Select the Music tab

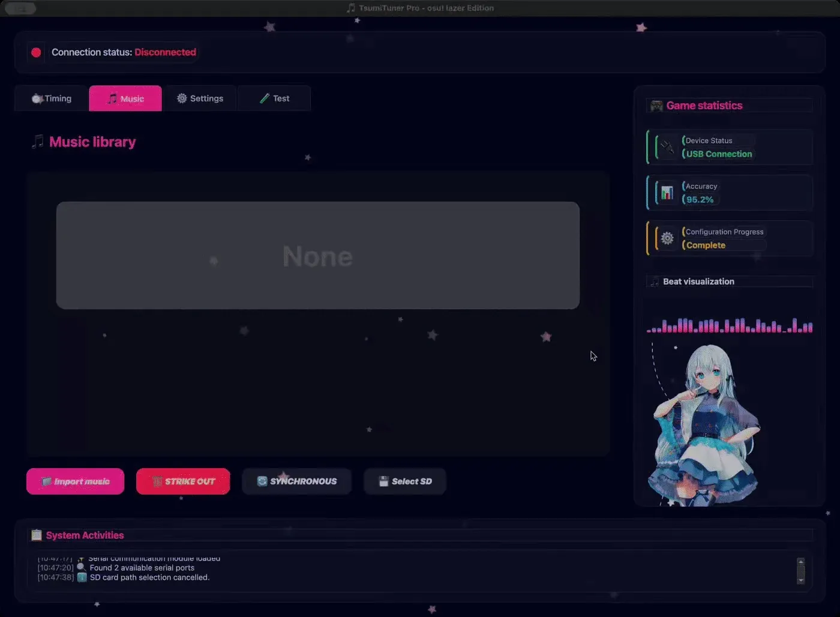coord(125,98)
